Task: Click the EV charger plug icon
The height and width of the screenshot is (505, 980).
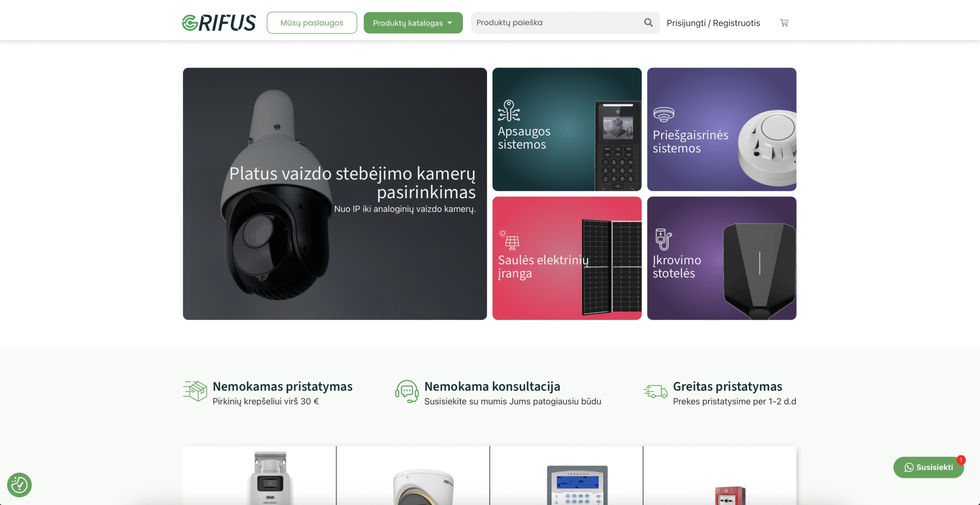Action: coord(663,239)
